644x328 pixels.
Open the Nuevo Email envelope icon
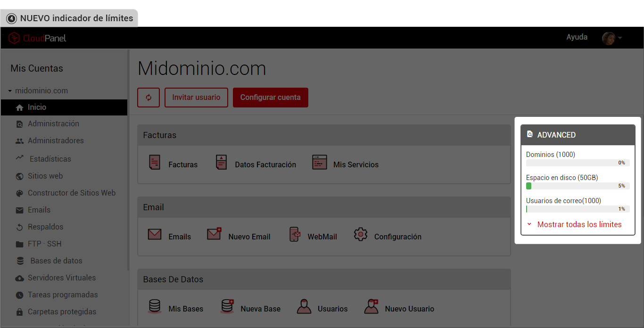tap(214, 234)
